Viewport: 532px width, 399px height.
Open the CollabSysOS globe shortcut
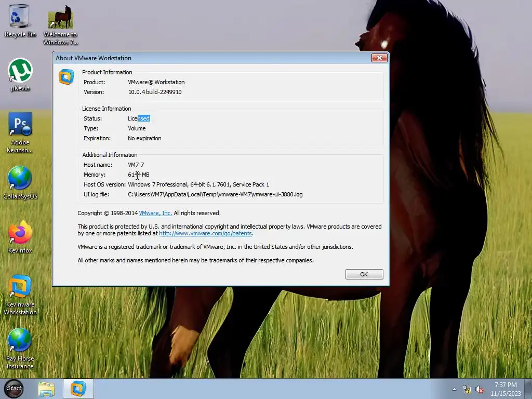(20, 182)
